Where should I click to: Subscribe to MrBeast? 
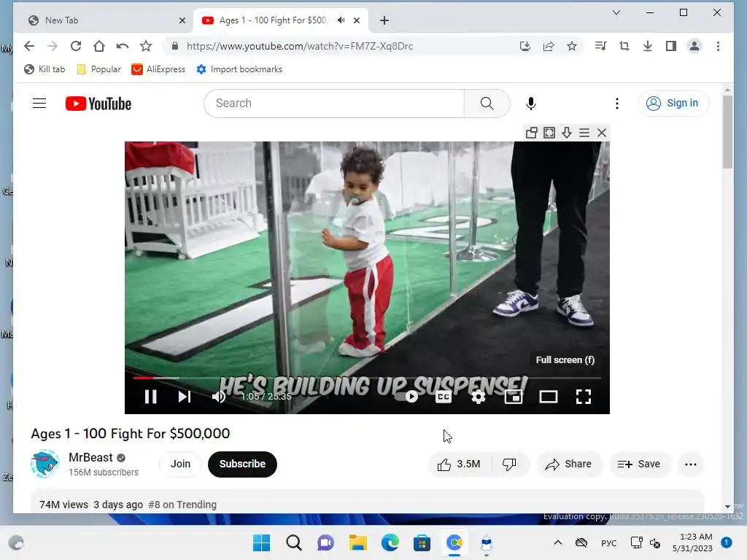(242, 464)
